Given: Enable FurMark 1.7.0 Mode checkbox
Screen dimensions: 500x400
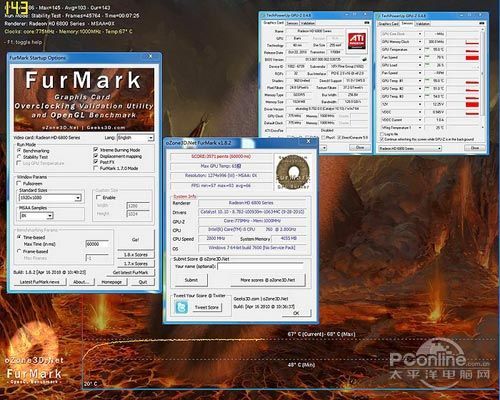Looking at the screenshot, I should [x=96, y=168].
